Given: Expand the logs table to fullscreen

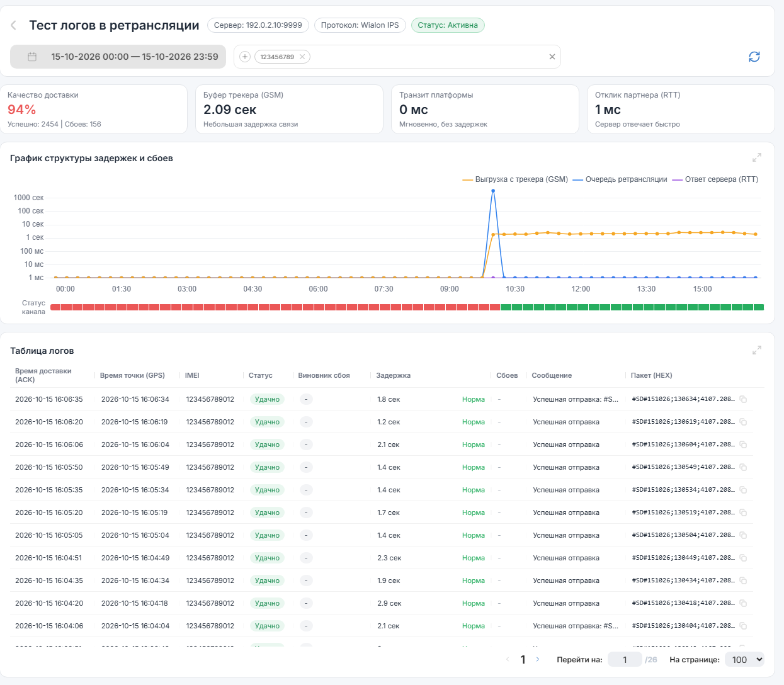Looking at the screenshot, I should point(757,350).
